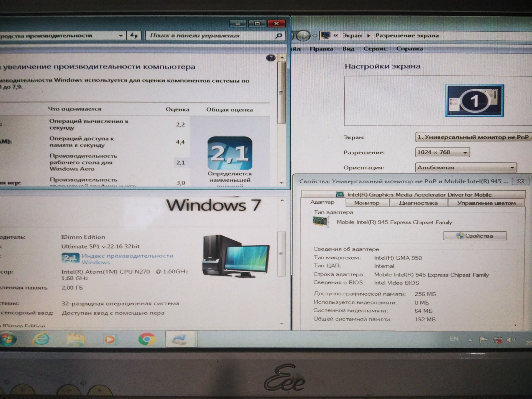Click the volume speaker tray icon
The width and height of the screenshot is (532, 399).
(511, 340)
